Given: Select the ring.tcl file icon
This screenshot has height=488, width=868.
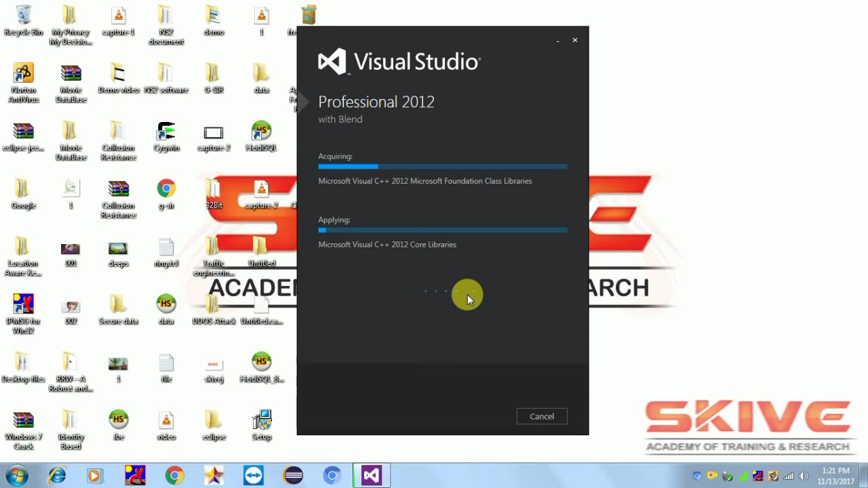Looking at the screenshot, I should [166, 253].
